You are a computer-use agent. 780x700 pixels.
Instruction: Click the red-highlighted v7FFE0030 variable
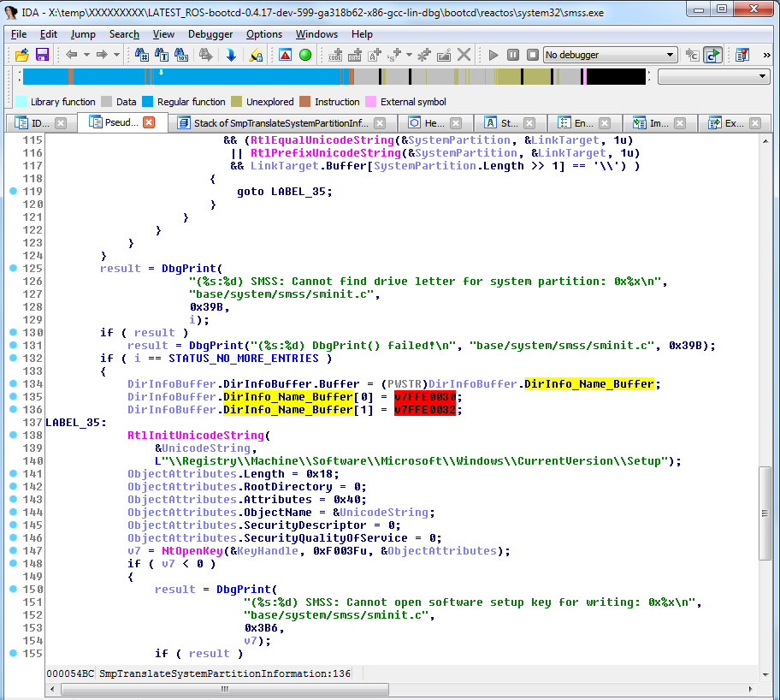click(x=425, y=397)
